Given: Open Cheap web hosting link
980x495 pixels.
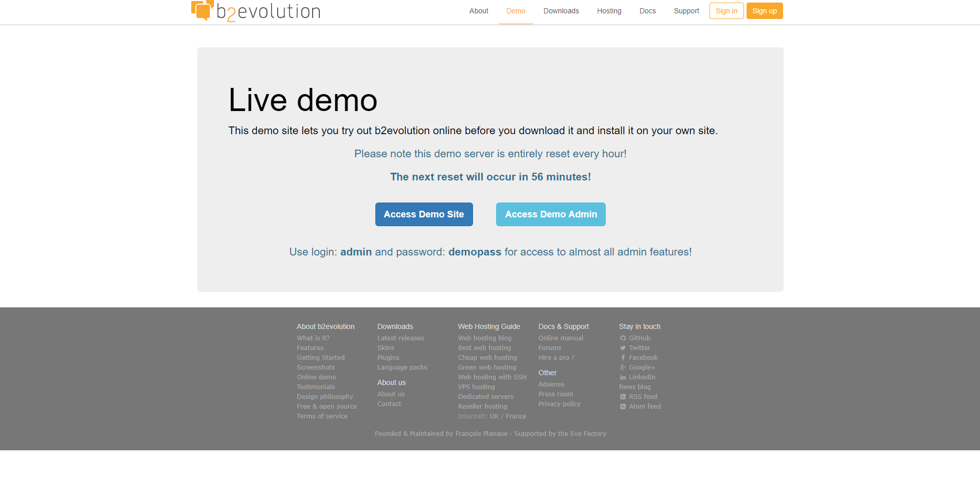Looking at the screenshot, I should pos(487,358).
